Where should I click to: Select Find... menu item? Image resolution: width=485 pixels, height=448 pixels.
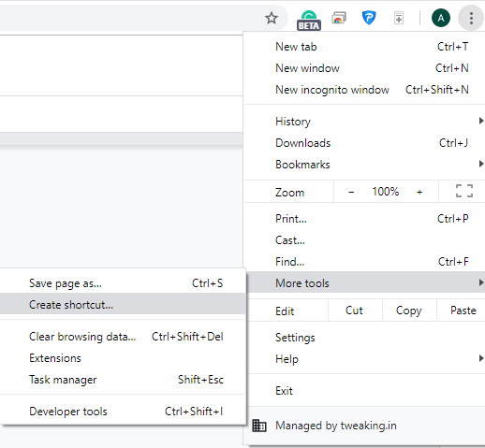364,262
